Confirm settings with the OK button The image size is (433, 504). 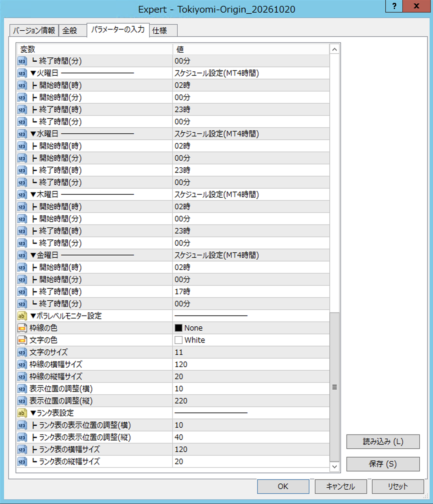tap(283, 486)
